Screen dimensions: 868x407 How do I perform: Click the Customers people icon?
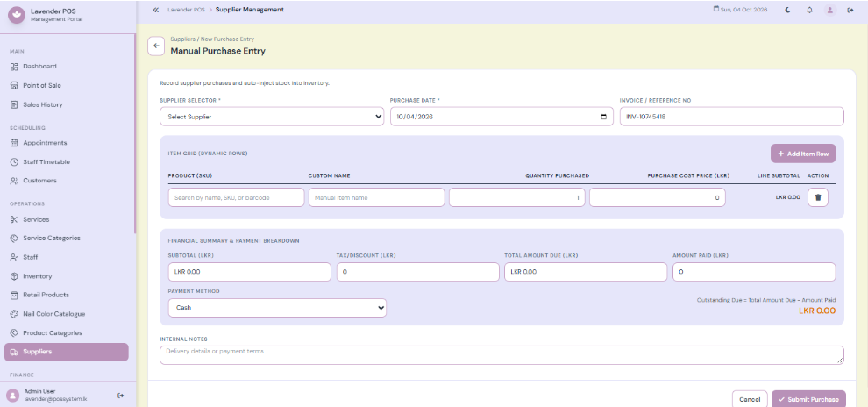pos(14,181)
